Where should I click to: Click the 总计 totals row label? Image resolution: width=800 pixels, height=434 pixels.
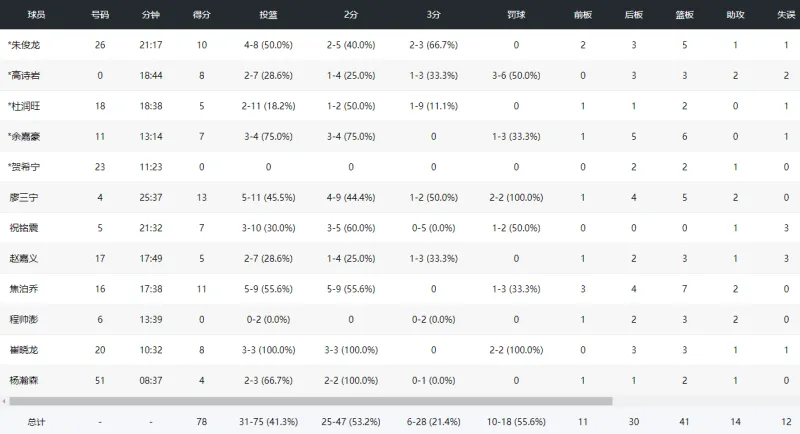(37, 421)
